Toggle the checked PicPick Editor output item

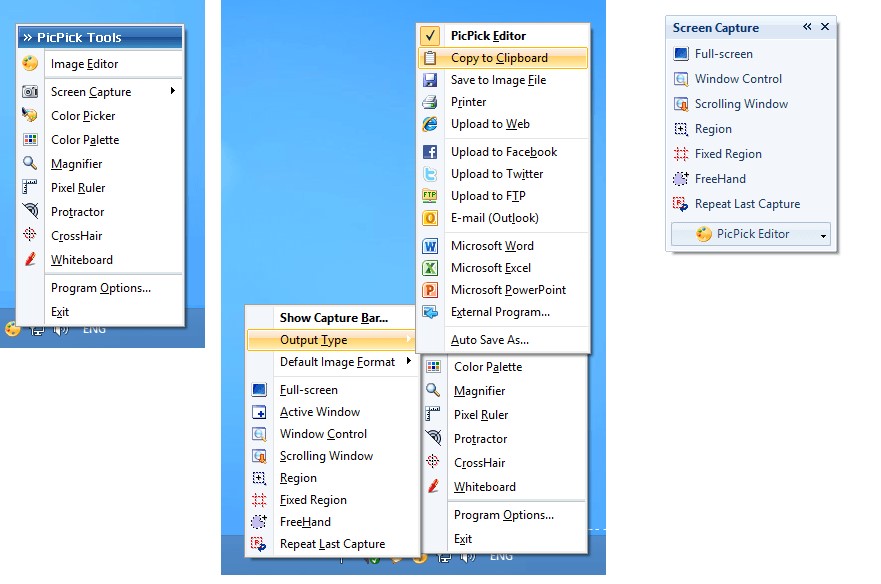pos(488,36)
